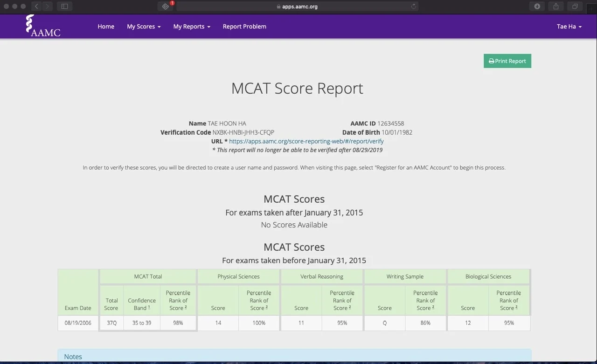Open the Tae Ha account dropdown

coord(569,27)
